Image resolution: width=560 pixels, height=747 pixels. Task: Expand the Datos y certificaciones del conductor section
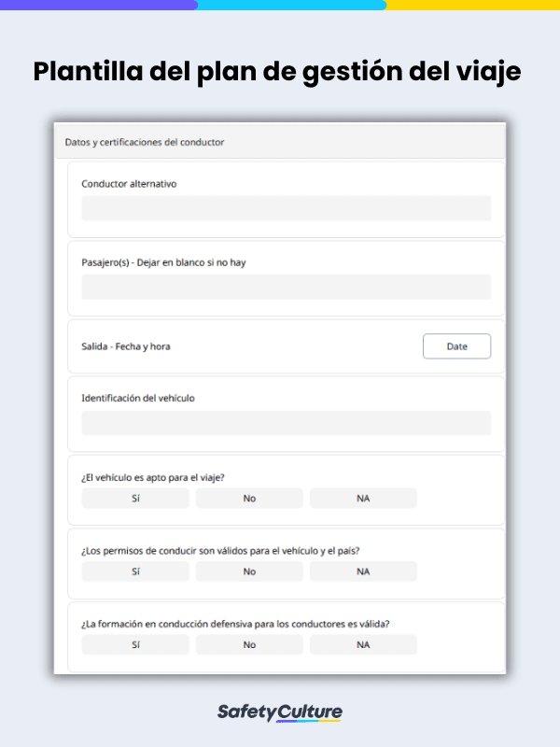[280, 142]
